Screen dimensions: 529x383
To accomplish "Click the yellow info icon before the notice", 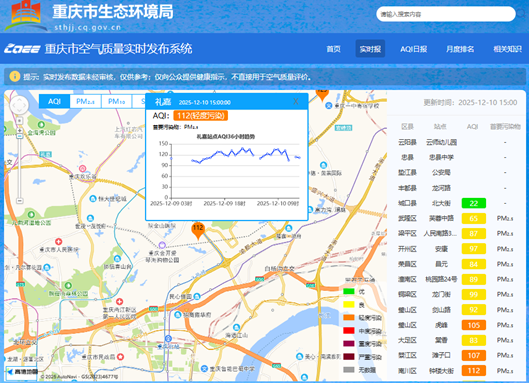I will point(15,77).
